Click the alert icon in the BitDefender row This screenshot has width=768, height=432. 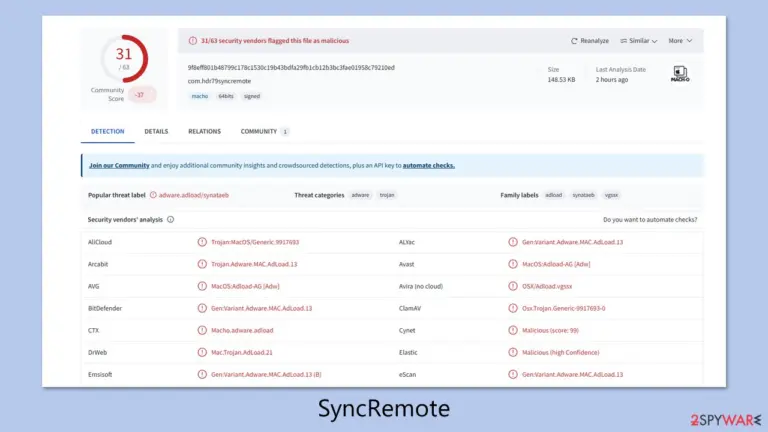tap(202, 308)
